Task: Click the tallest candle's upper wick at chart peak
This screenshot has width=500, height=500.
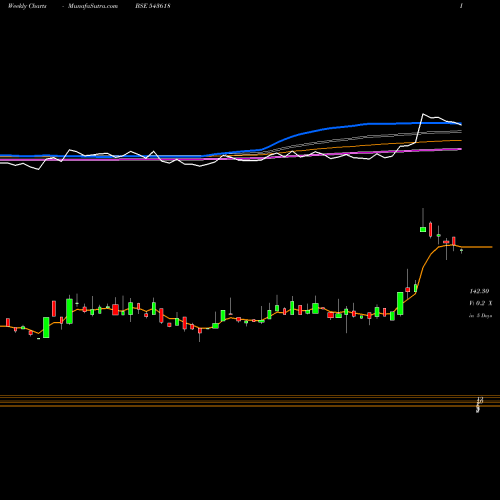Action: click(423, 217)
